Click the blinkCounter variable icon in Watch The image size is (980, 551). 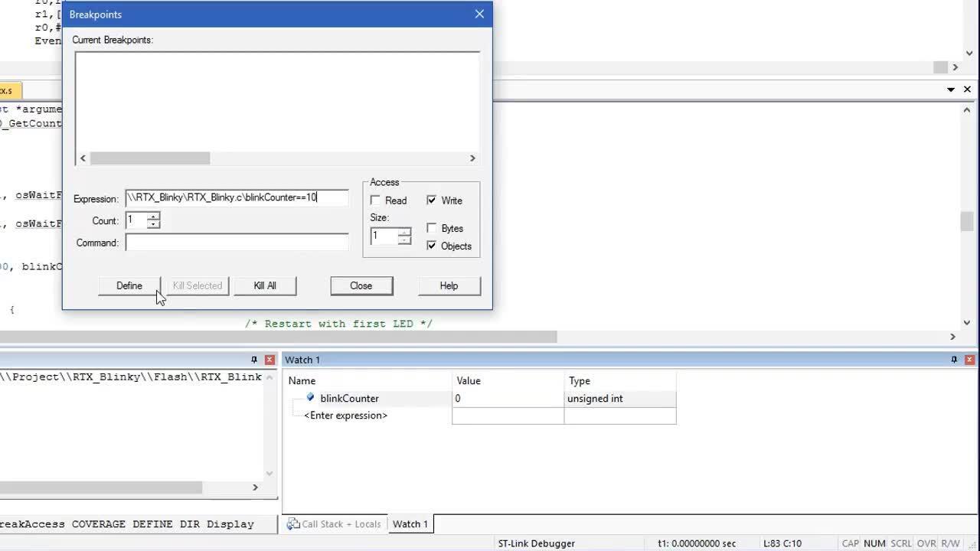click(310, 398)
